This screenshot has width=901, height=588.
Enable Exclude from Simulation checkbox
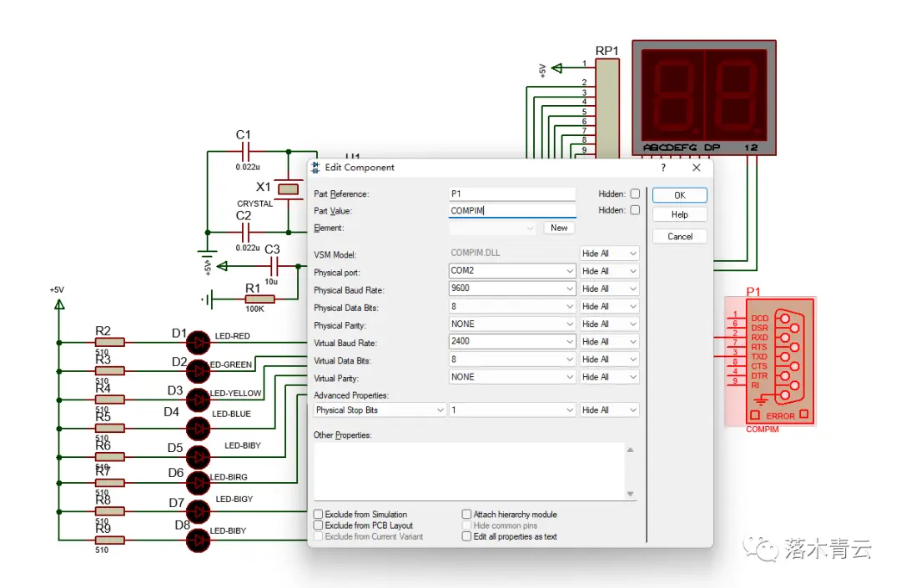tap(319, 515)
